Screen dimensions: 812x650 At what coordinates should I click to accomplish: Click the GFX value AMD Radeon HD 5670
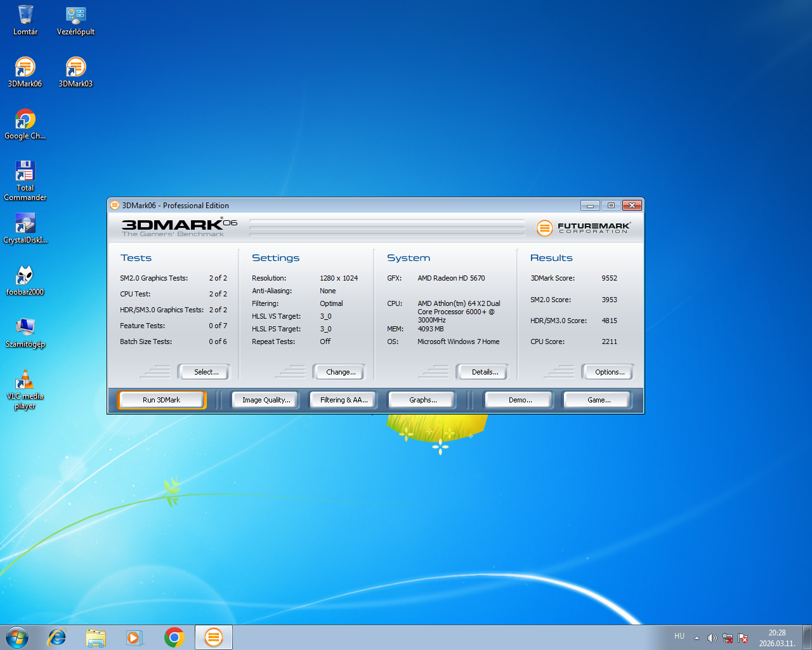451,278
